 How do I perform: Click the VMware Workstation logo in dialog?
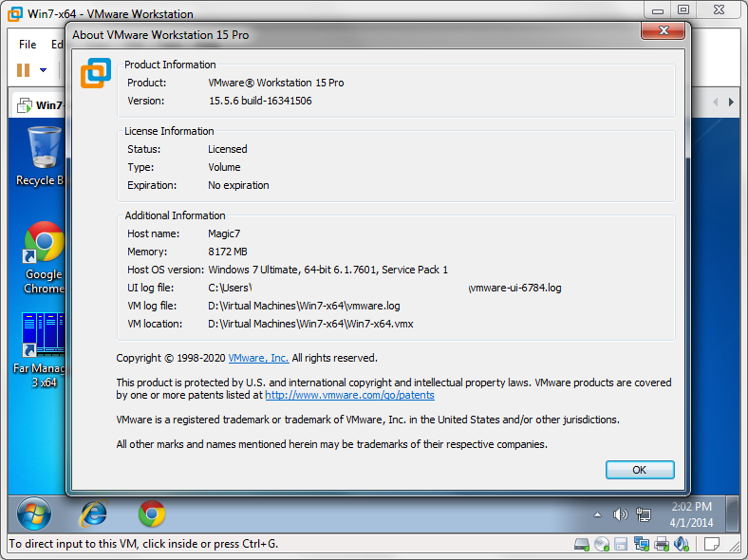tap(96, 73)
